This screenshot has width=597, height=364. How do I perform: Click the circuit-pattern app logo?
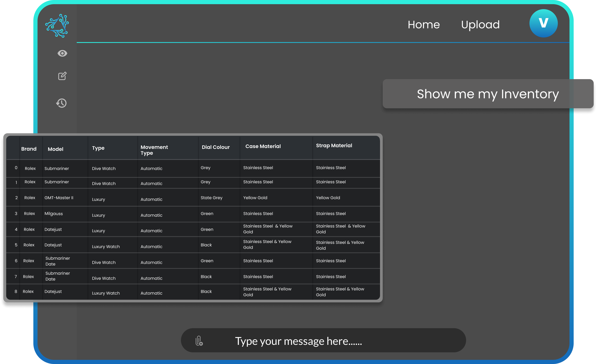(57, 26)
